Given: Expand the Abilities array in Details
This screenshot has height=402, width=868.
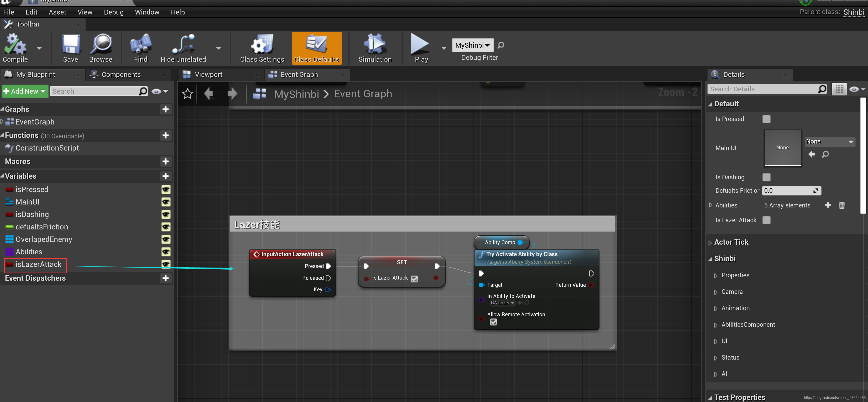Looking at the screenshot, I should pos(710,205).
